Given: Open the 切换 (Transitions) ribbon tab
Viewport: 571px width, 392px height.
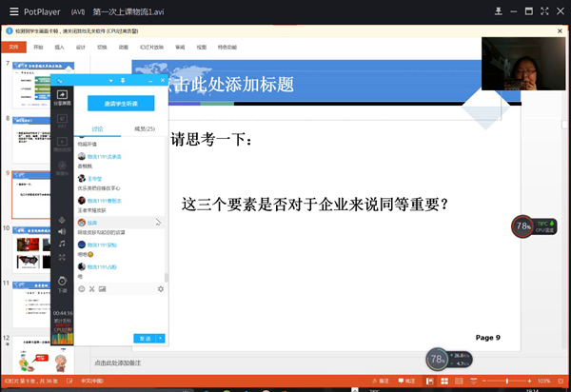Looking at the screenshot, I should point(102,48).
